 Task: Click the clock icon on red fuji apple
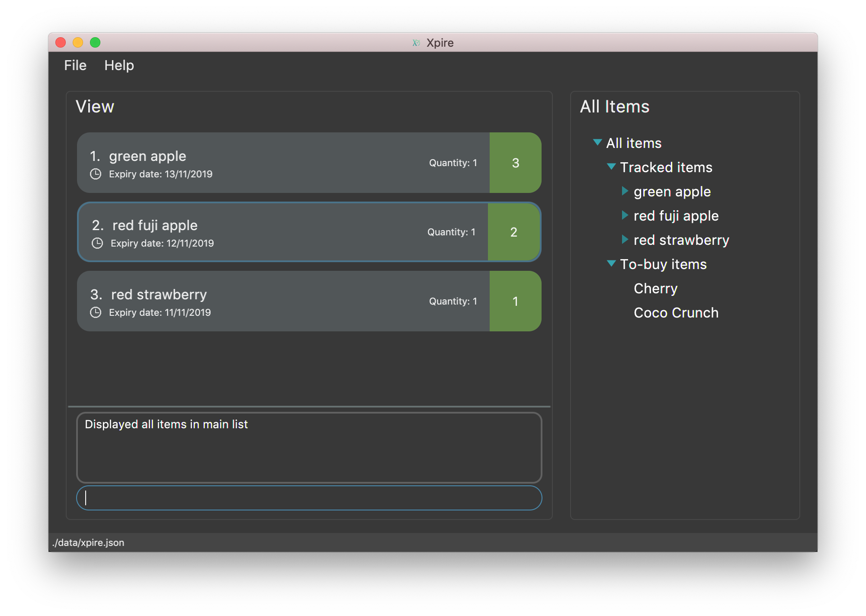tap(96, 243)
